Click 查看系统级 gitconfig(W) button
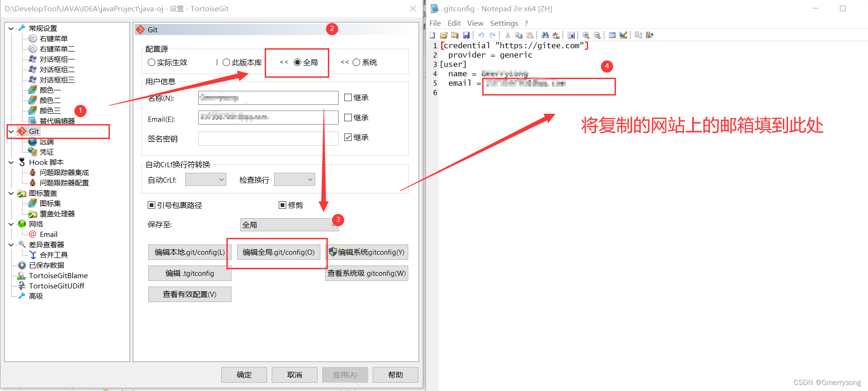Screen dimensions: 868x391 click(367, 273)
